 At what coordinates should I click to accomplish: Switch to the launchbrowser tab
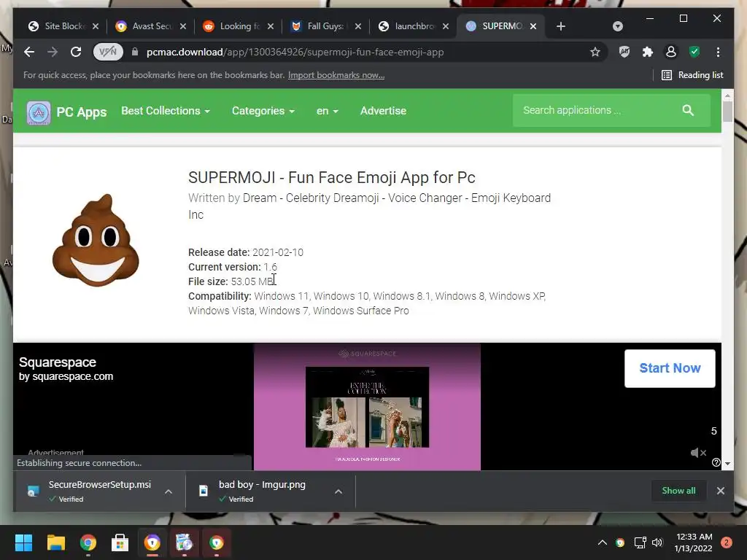pos(407,26)
